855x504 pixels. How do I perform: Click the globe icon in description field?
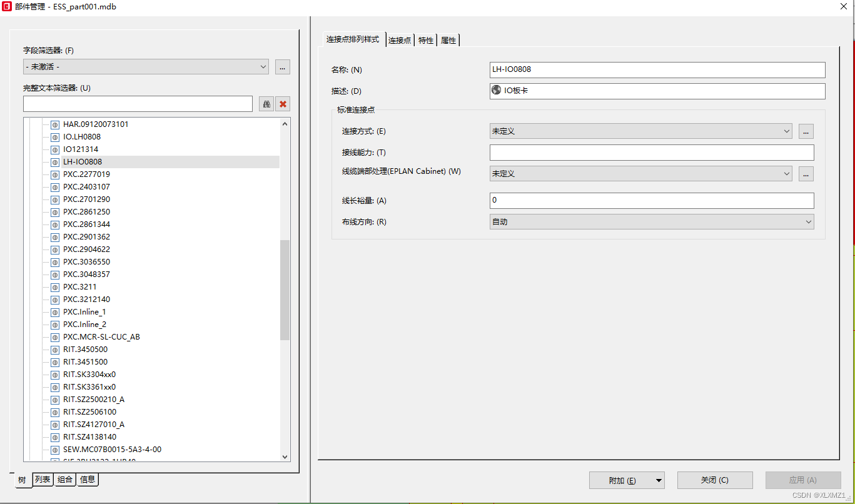coord(497,90)
